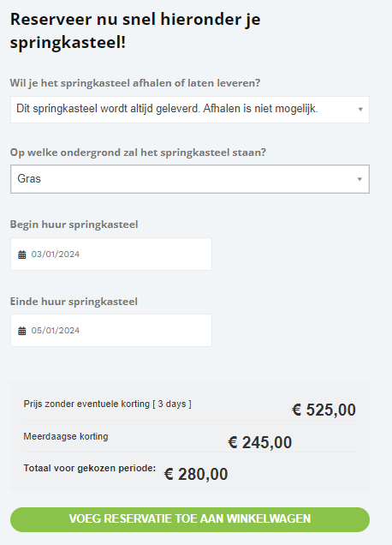
Task: Select the 'Dit springkasteel wordt altijd geleverd' dropdown
Action: pyautogui.click(x=190, y=110)
